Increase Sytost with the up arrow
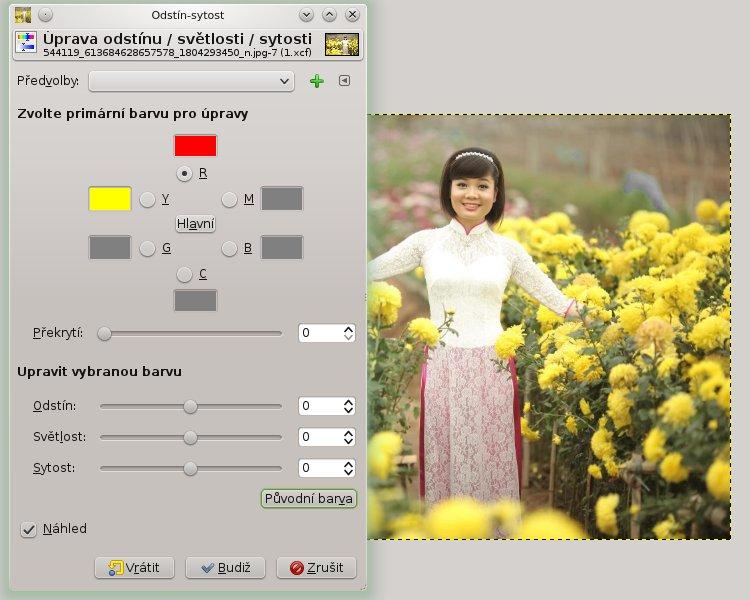 349,464
